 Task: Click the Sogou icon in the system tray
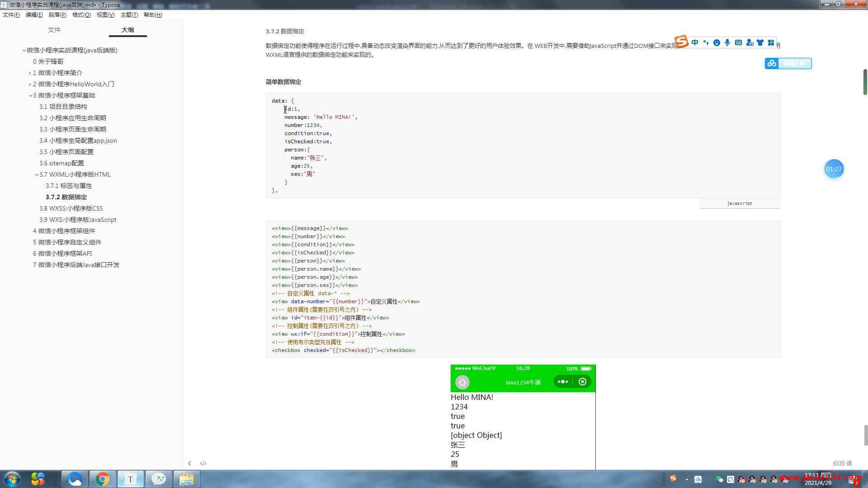673,479
